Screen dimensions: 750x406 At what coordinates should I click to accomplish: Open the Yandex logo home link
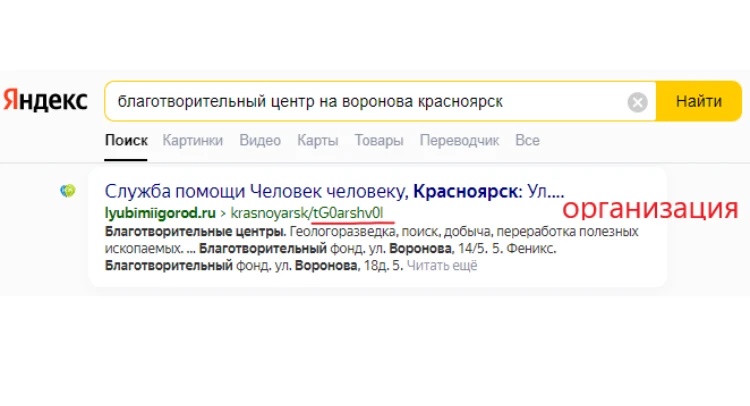tap(45, 101)
